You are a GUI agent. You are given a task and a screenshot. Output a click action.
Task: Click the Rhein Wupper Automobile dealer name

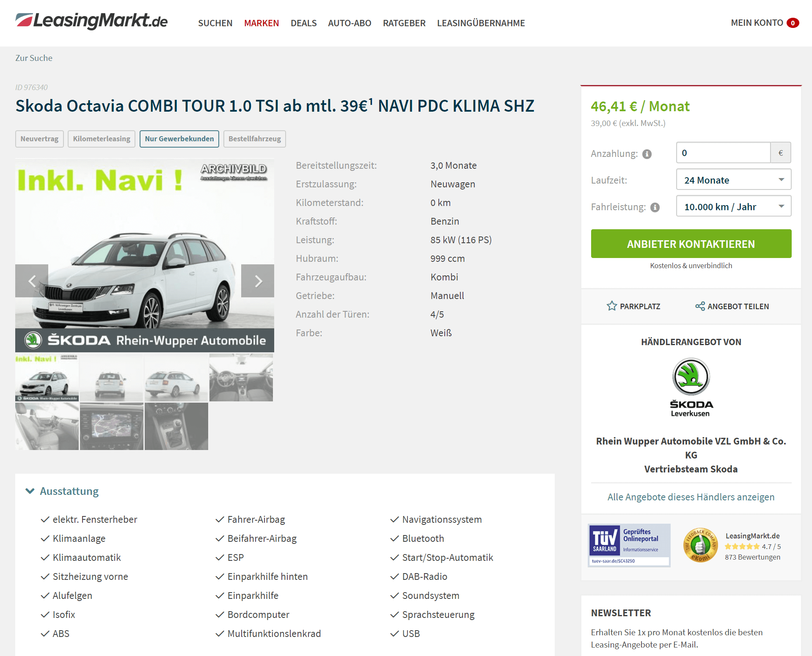(x=691, y=455)
